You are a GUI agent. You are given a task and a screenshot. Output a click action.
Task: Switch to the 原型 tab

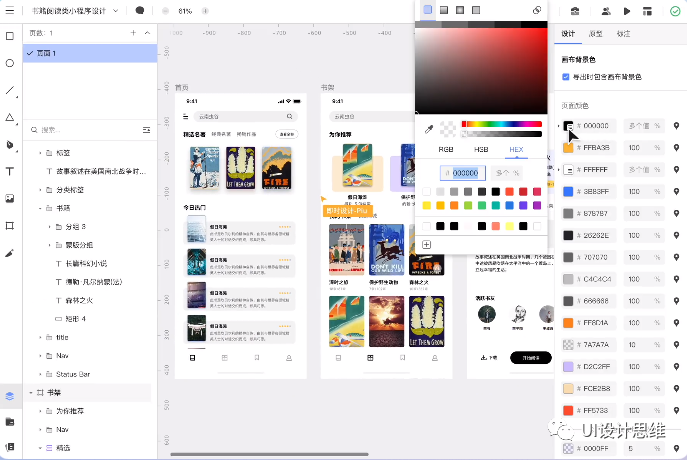[595, 34]
